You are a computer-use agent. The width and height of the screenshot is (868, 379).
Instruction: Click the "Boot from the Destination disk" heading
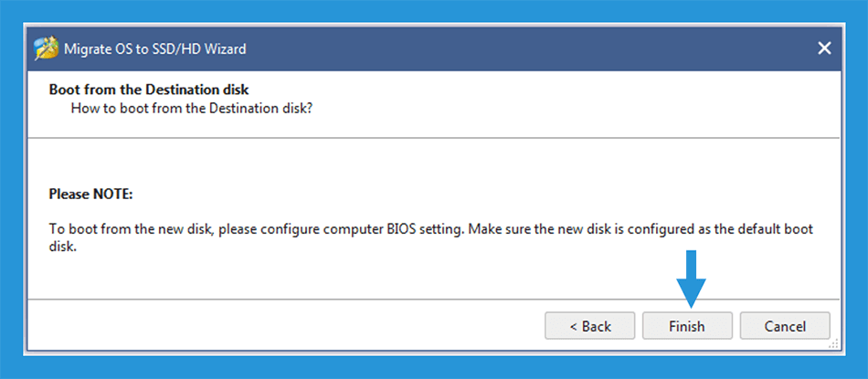149,89
